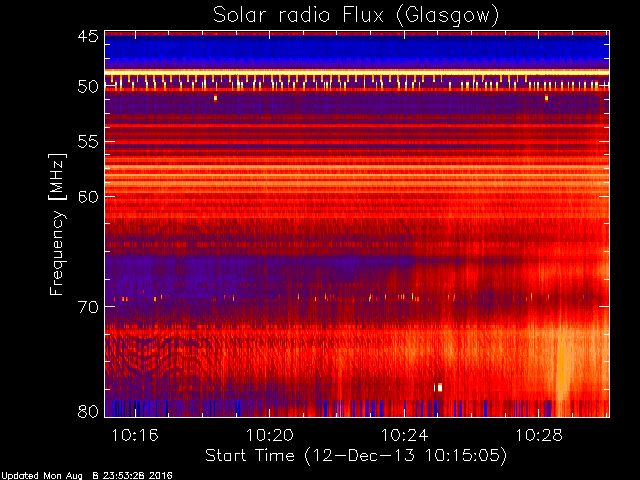Click the 'Frequency [MHz]' axis label
The width and height of the screenshot is (640, 480).
[x=57, y=224]
